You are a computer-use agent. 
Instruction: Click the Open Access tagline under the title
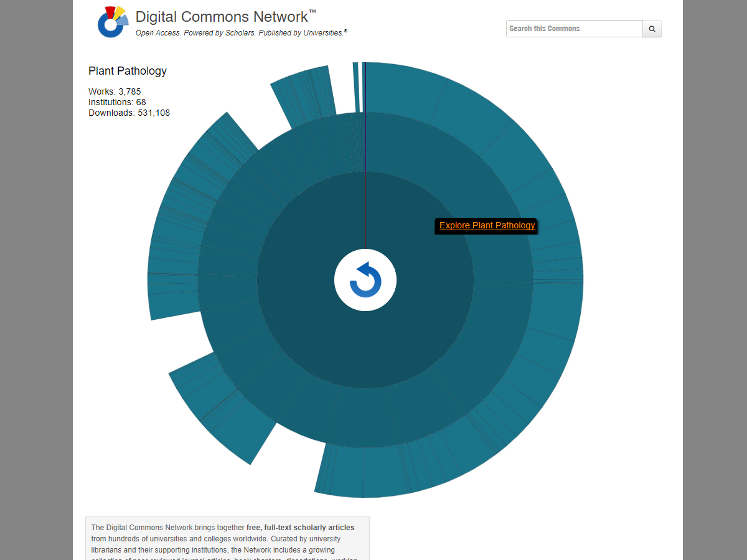click(x=241, y=33)
